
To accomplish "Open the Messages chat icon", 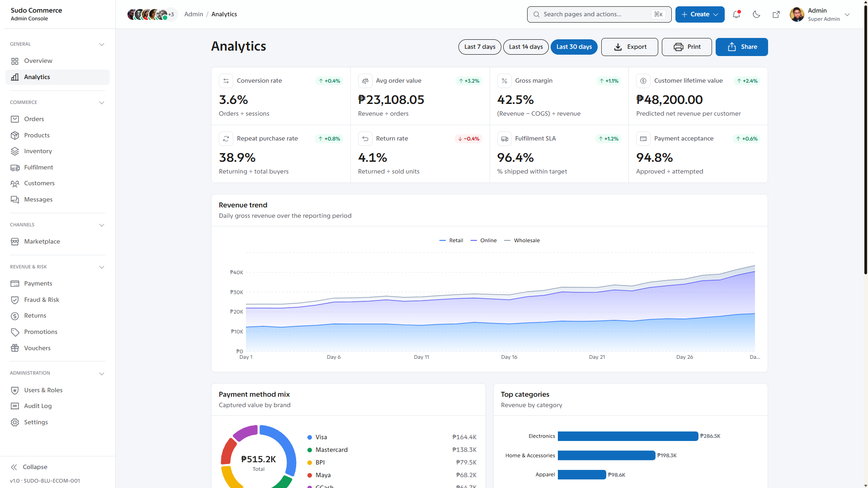I will [15, 200].
